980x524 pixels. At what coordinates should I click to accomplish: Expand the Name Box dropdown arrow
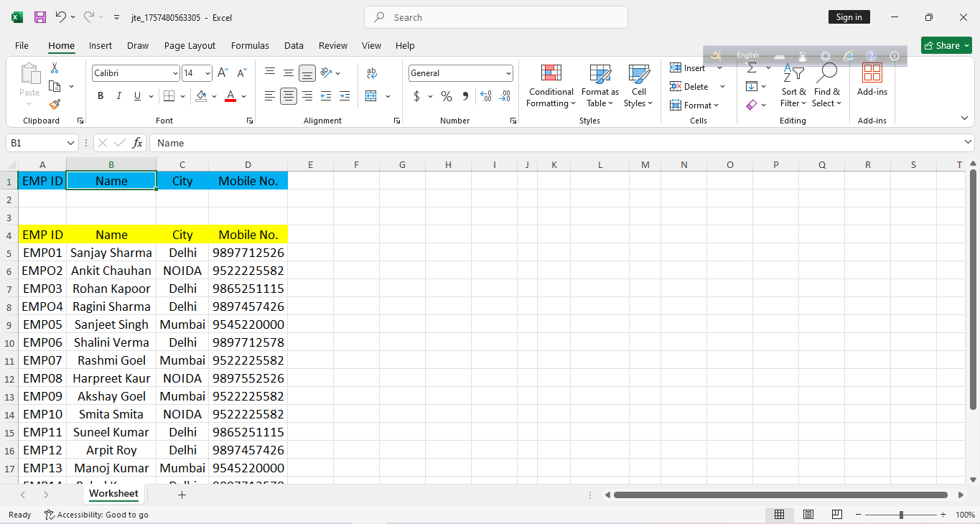pyautogui.click(x=70, y=143)
